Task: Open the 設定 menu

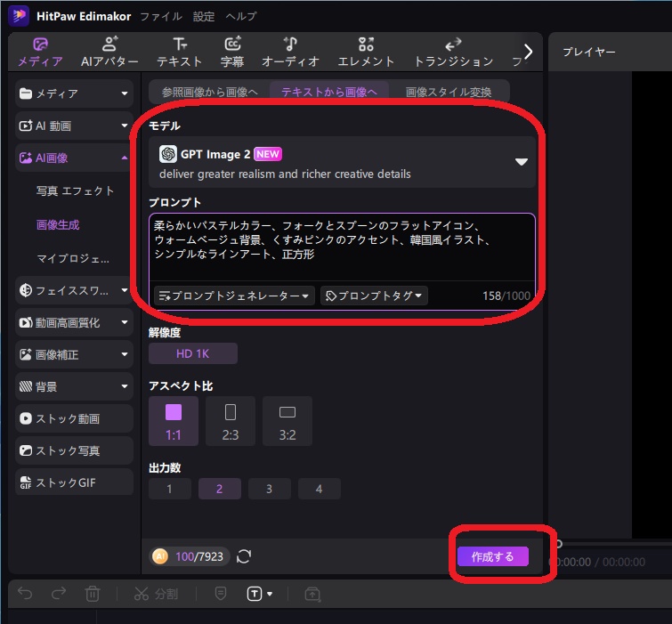Action: [x=204, y=16]
